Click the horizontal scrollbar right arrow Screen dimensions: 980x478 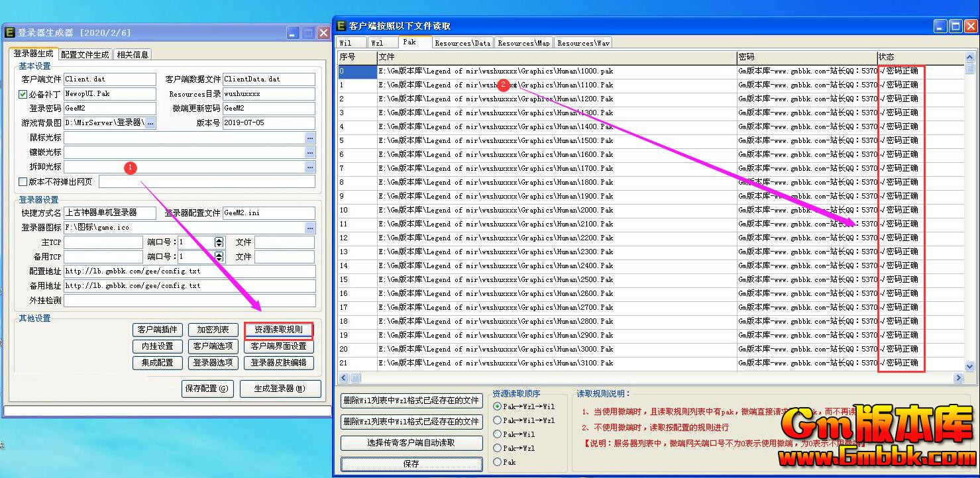[x=958, y=377]
